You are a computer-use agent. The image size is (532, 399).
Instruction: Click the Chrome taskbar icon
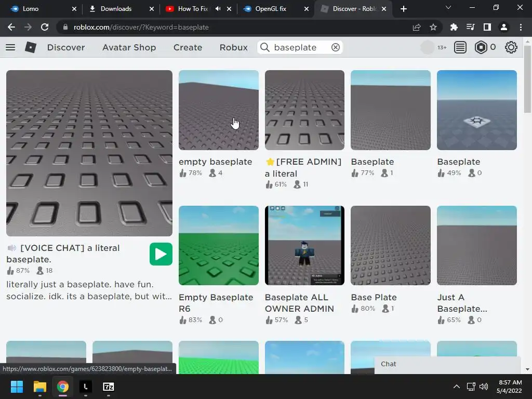(62, 387)
